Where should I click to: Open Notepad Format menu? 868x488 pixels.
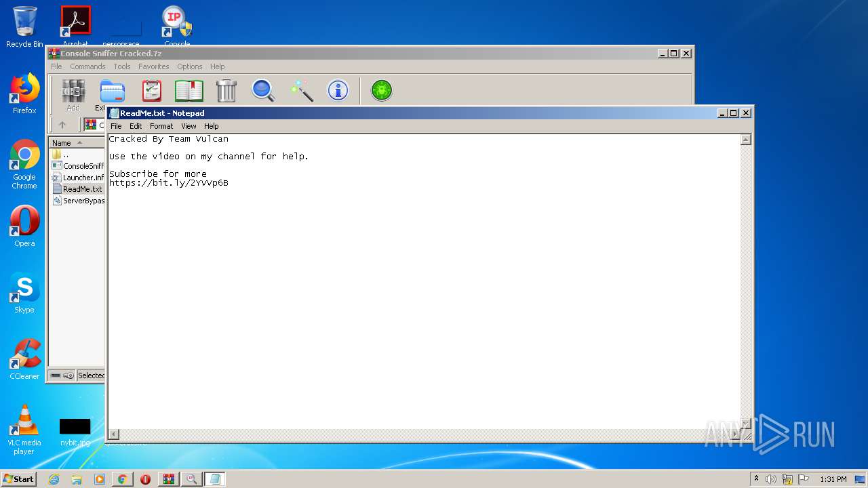point(161,126)
